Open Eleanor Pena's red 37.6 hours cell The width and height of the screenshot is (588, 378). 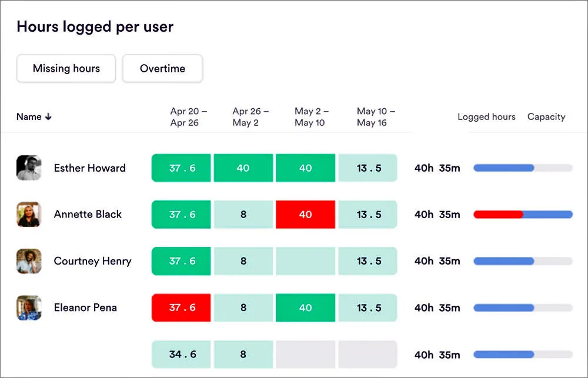coord(182,307)
